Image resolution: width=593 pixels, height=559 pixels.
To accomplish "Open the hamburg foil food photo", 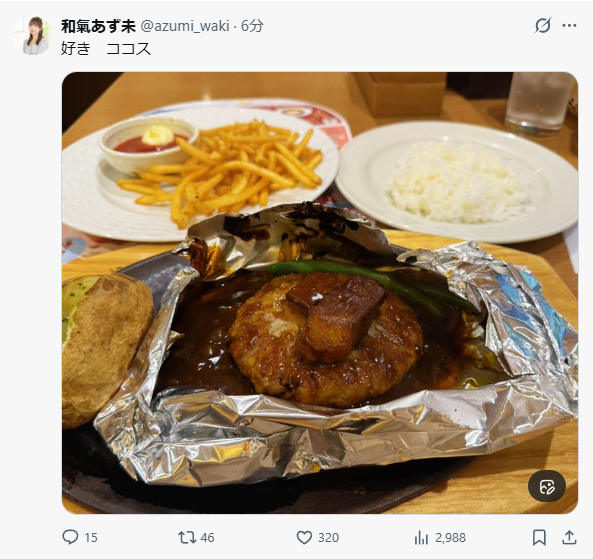I will click(x=320, y=293).
